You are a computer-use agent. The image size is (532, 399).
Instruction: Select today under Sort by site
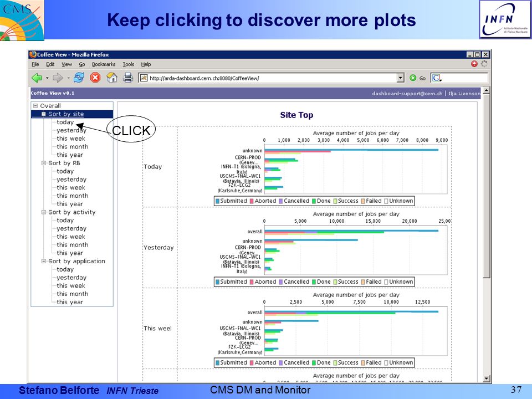(65, 122)
